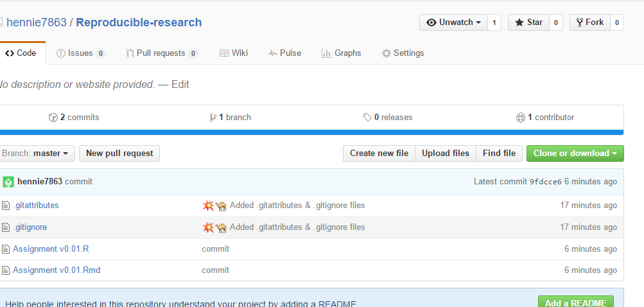Image resolution: width=644 pixels, height=307 pixels.
Task: View the 1 branch list
Action: pos(230,118)
